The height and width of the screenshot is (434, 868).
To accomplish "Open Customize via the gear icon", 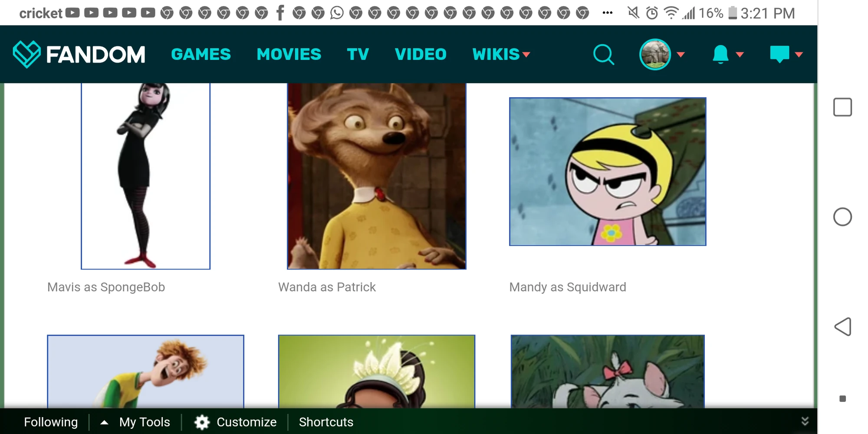I will (202, 421).
